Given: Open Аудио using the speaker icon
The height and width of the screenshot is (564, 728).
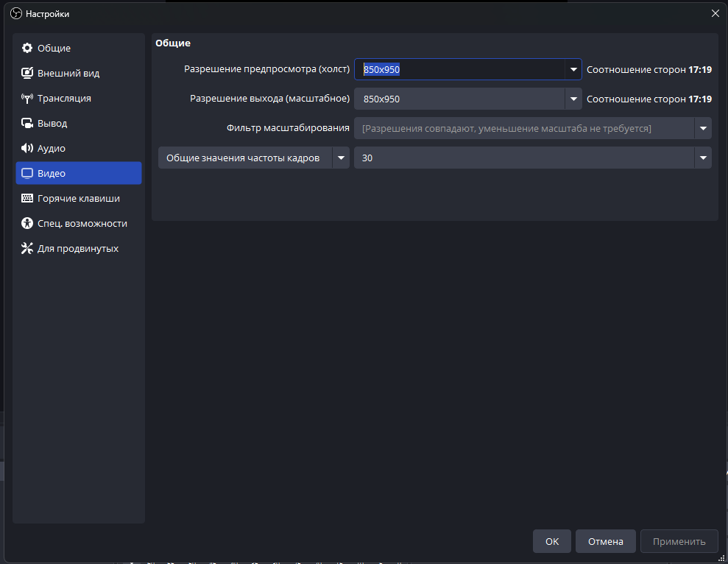Looking at the screenshot, I should coord(27,149).
